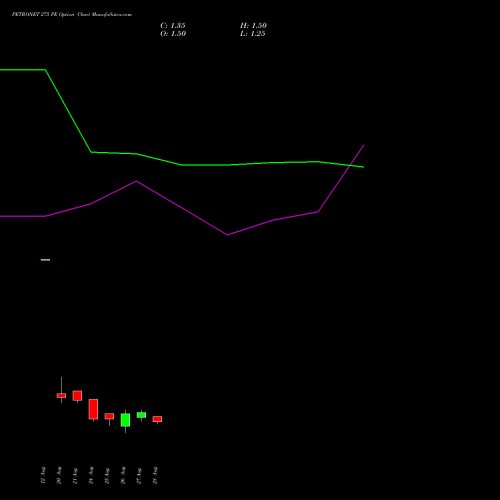Viewport: 500px width, 500px height.
Task: Click the PETRONET 275 PE chart title
Action: [72, 14]
